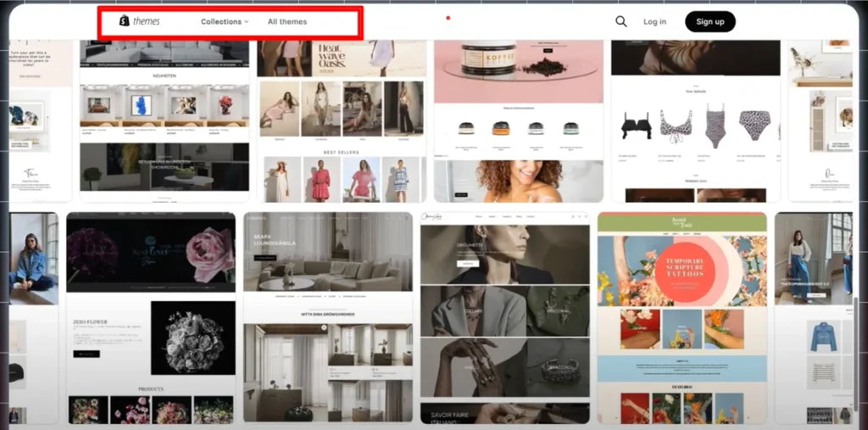Select the red dress best seller image
The image size is (868, 430).
point(321,179)
